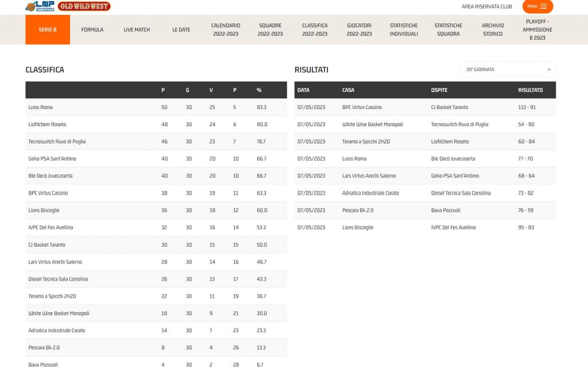
Task: Click Ble Decò Juvecaserta standings row
Action: tap(156, 176)
